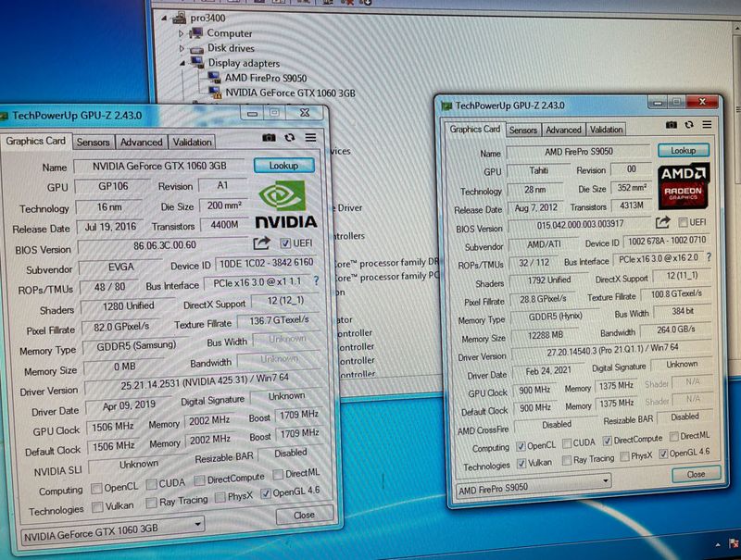Image resolution: width=741 pixels, height=560 pixels.
Task: Click the pro3400 computer icon in Device Manager
Action: (180, 19)
